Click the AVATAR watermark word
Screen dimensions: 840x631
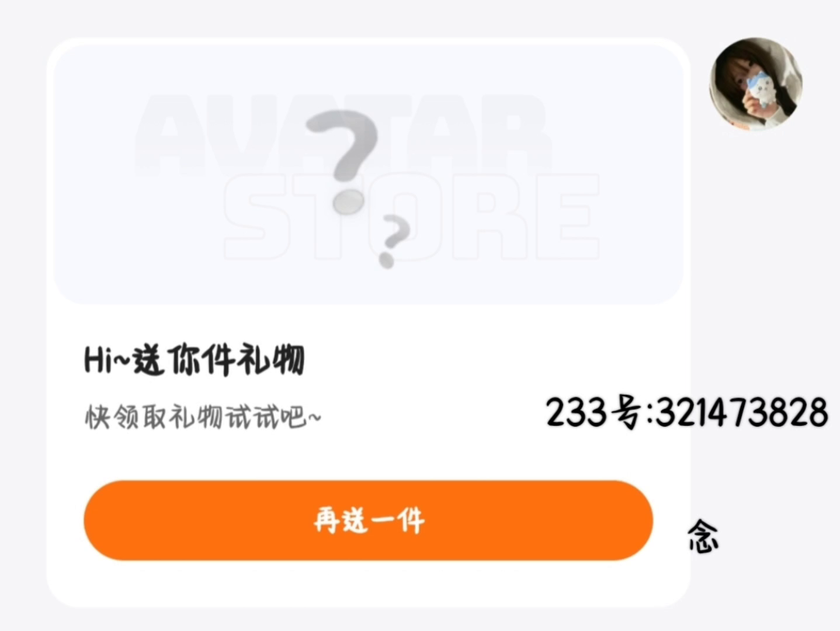pyautogui.click(x=343, y=136)
